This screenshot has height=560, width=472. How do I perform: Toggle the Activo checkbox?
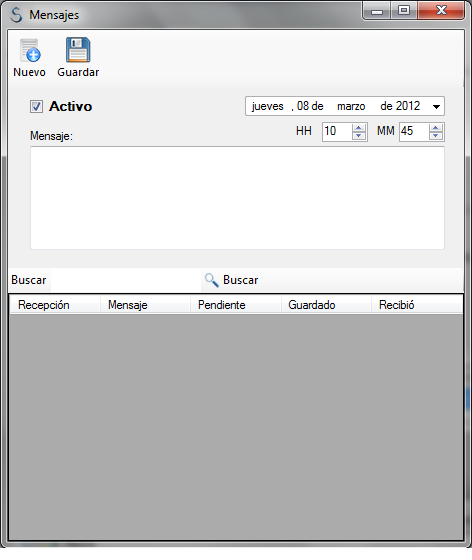[x=36, y=106]
